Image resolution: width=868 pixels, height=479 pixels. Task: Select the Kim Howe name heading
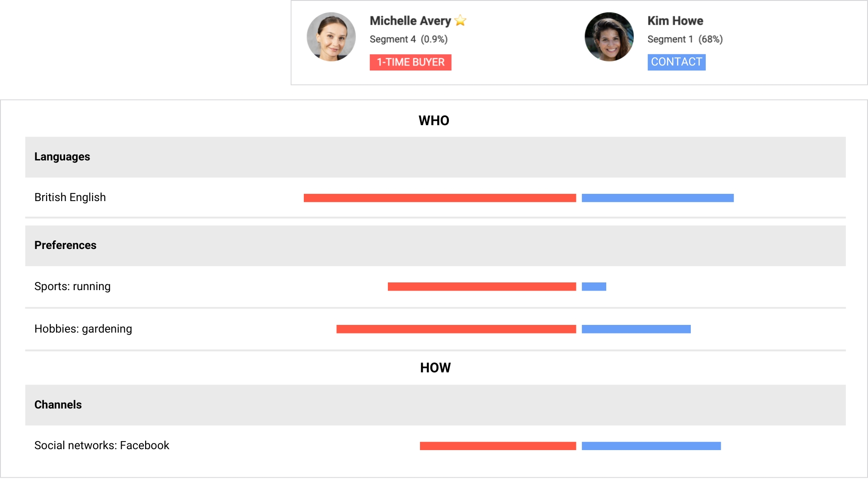675,21
